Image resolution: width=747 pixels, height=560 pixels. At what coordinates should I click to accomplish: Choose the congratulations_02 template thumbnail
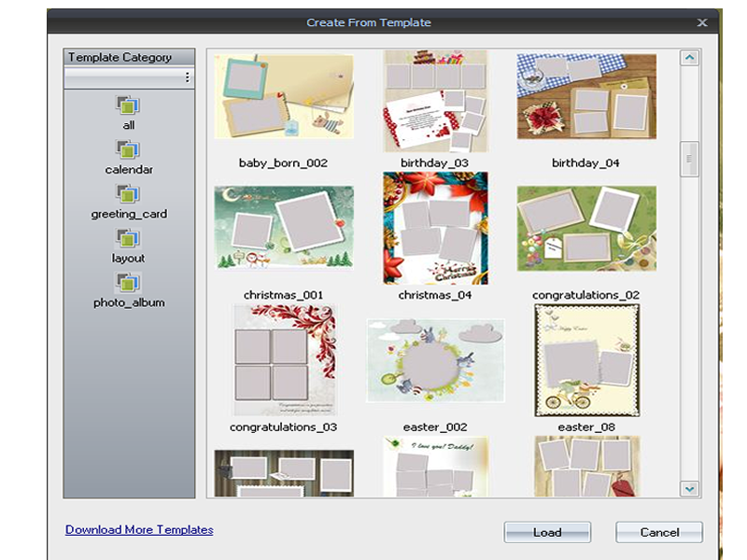(x=586, y=229)
